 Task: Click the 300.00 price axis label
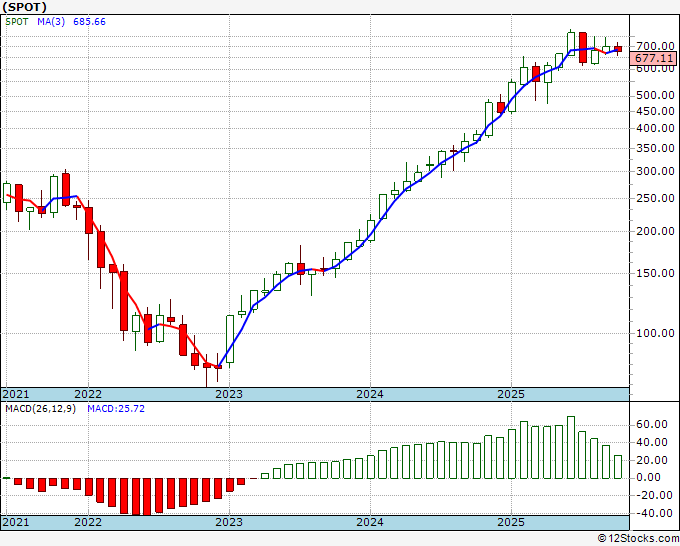tap(655, 171)
